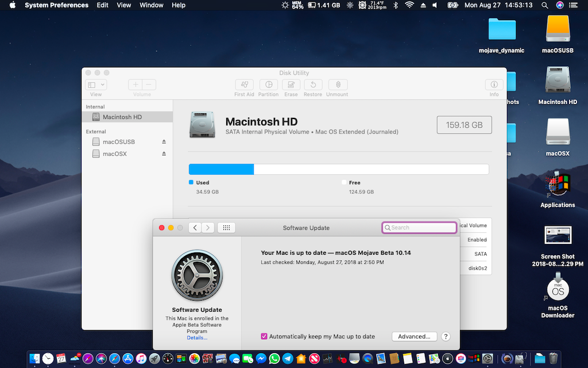Open the Apple menu
Image resolution: width=588 pixels, height=368 pixels.
click(x=13, y=5)
